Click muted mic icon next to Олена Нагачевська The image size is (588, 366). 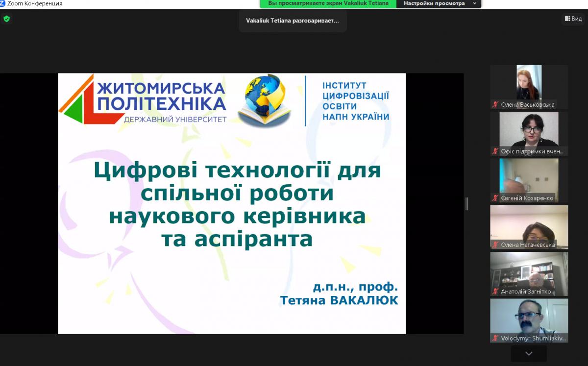pos(496,245)
